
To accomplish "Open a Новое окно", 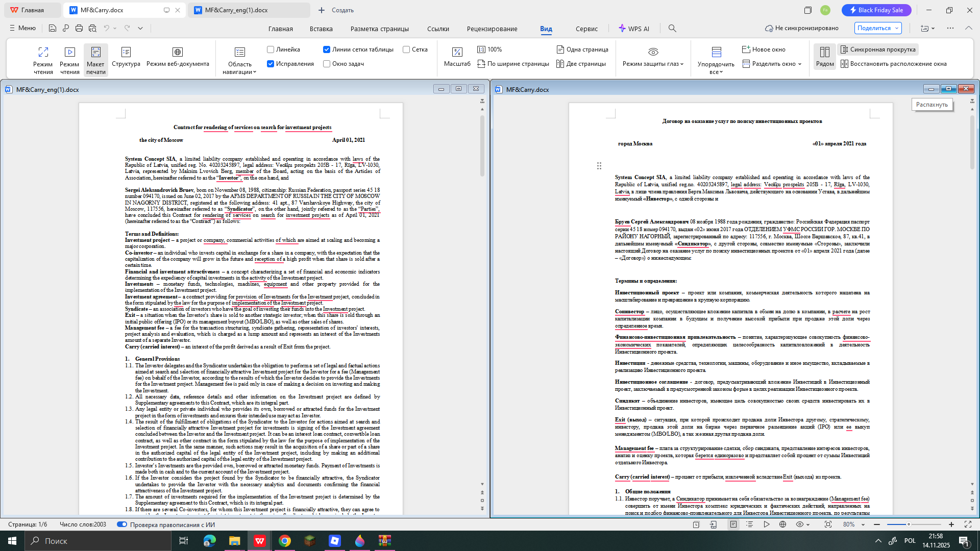I will pos(764,49).
